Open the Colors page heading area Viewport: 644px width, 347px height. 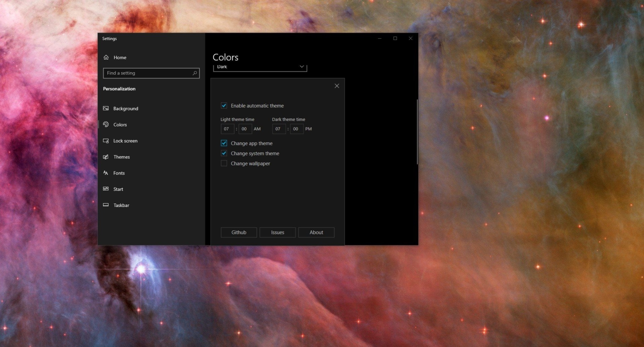(226, 57)
